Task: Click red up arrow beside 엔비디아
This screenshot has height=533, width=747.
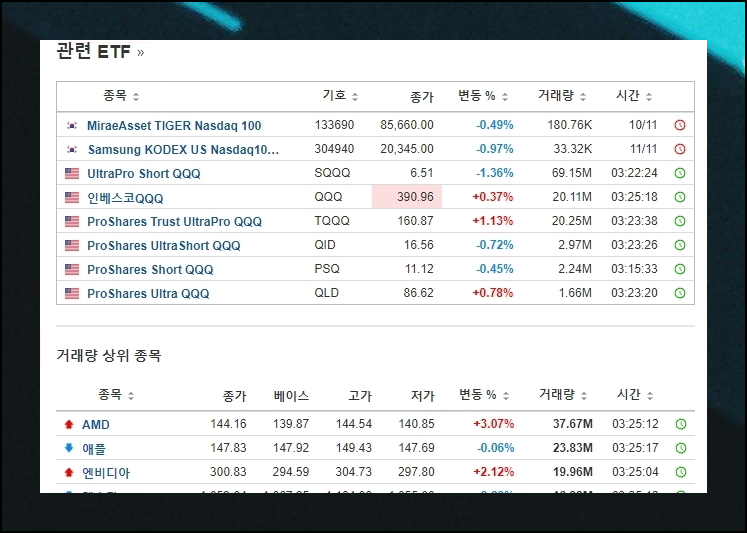Action: pyautogui.click(x=69, y=472)
